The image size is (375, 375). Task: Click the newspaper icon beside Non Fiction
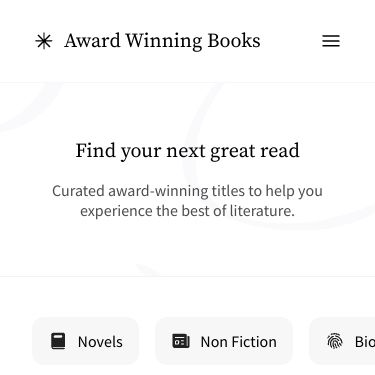[x=181, y=341]
